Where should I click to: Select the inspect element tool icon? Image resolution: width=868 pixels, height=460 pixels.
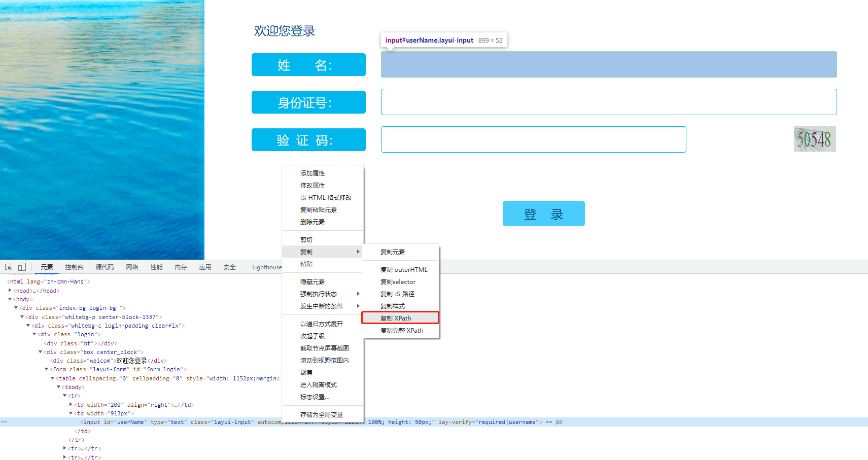point(8,266)
